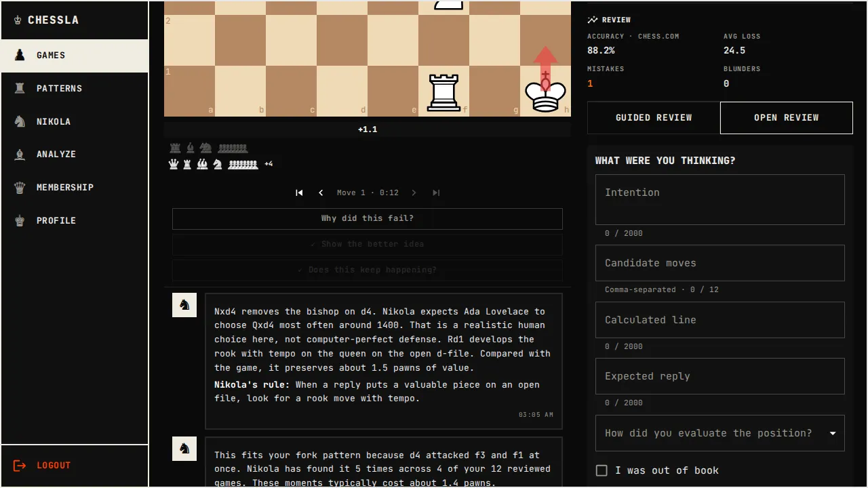Image resolution: width=868 pixels, height=488 pixels.
Task: Select Analyze in the sidebar
Action: (x=75, y=155)
